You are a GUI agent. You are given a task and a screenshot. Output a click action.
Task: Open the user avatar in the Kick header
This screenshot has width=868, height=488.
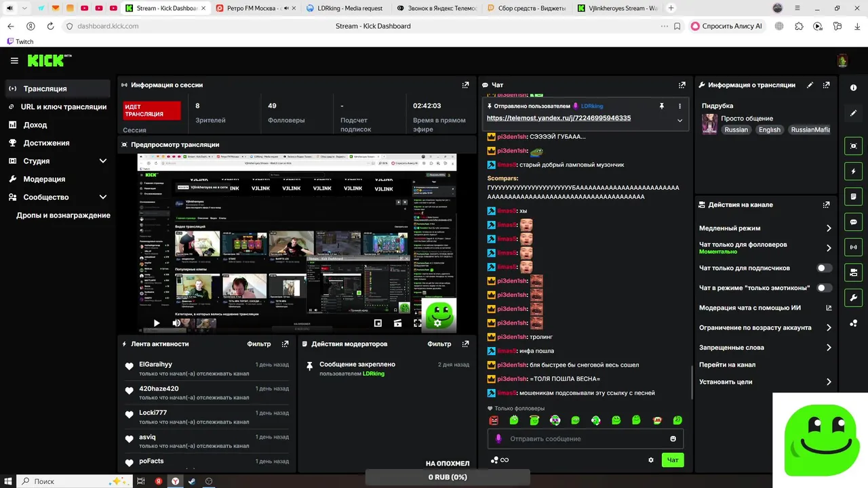coord(842,61)
